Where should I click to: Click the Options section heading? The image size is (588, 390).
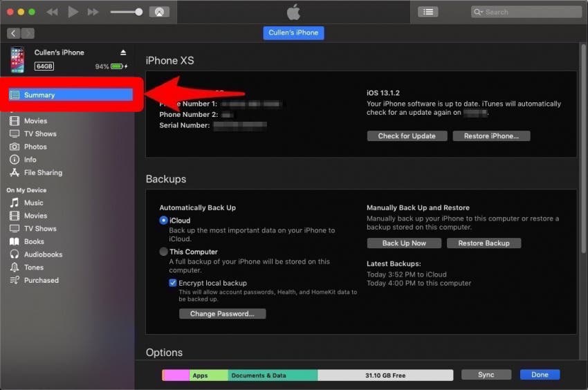(x=164, y=353)
